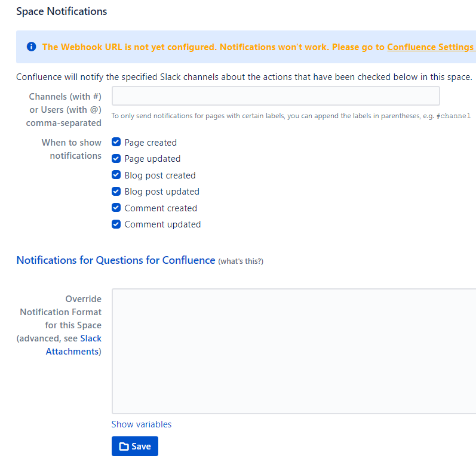476x462 pixels.
Task: Disable Comment updated notifications
Action: click(116, 224)
